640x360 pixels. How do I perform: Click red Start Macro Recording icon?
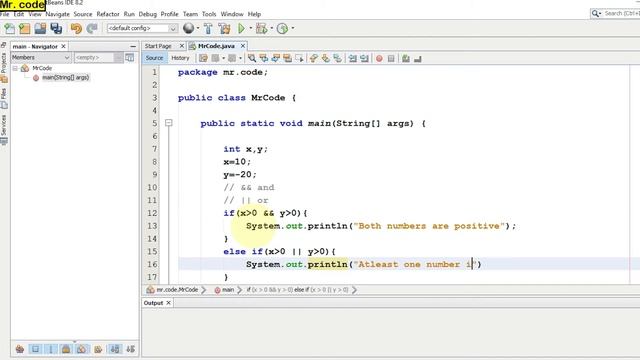coord(379,58)
